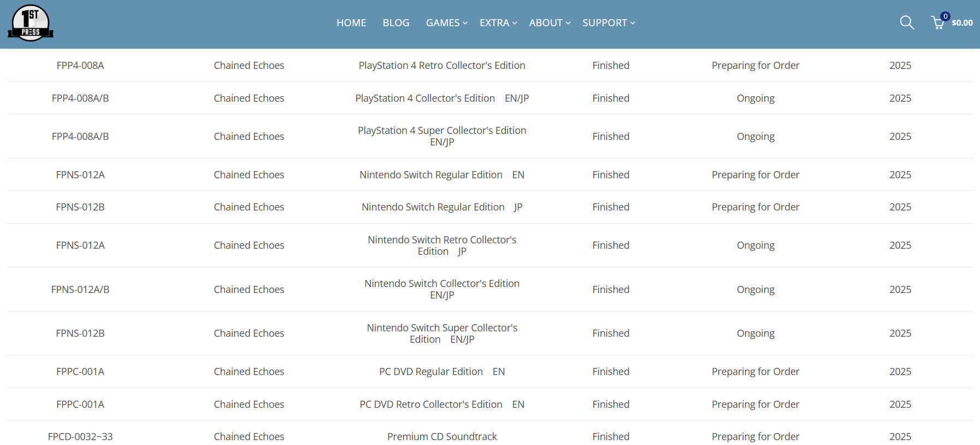Click Ongoing status in Switch Collector's Edition row
Image resolution: width=980 pixels, height=445 pixels.
[x=755, y=290]
